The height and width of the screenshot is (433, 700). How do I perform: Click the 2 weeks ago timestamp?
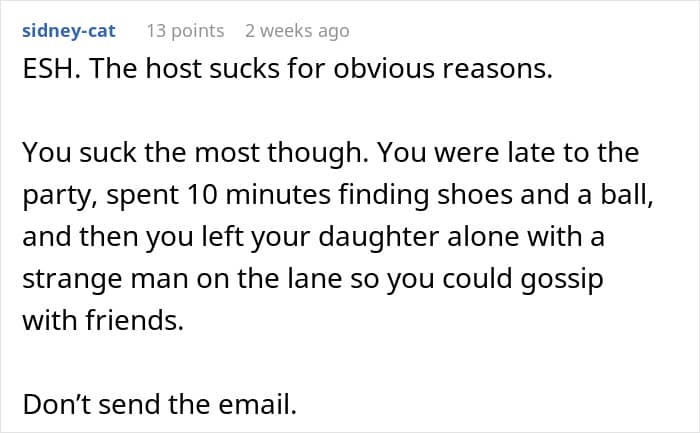tap(297, 31)
